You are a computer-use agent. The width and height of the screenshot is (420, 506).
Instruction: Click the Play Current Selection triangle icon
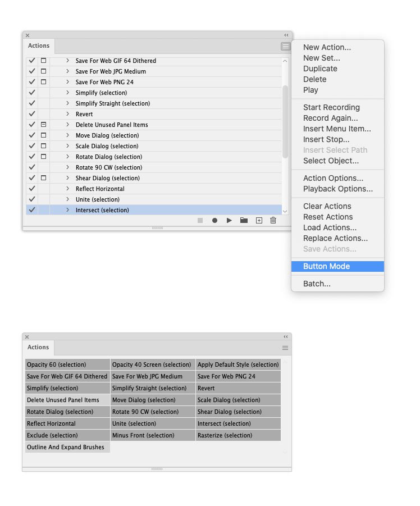coord(229,220)
